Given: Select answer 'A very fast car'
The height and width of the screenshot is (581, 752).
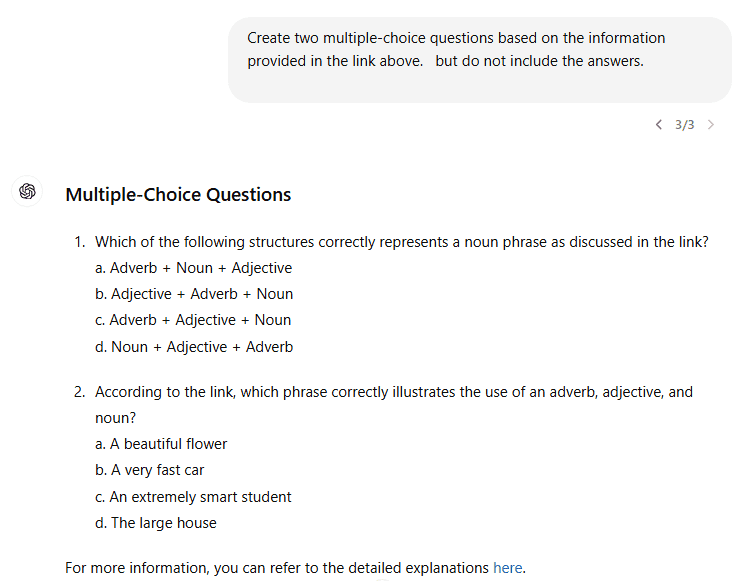Looking at the screenshot, I should pos(149,470).
